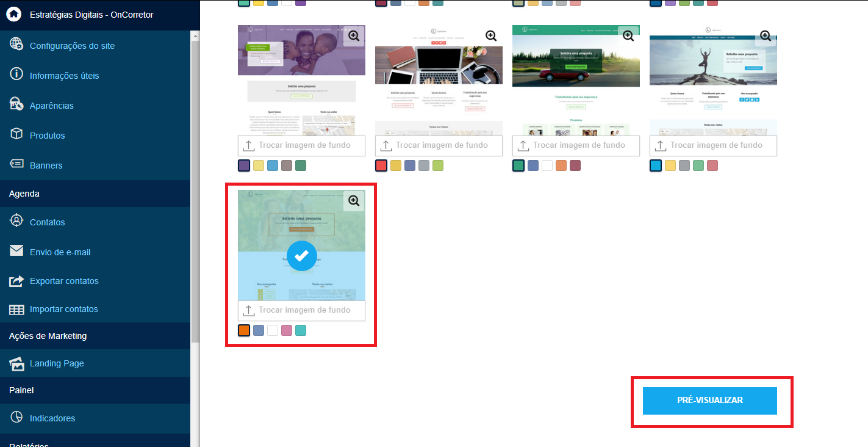Click the home icon beside Estratégias Digitais
This screenshot has height=447, width=868.
click(x=15, y=14)
